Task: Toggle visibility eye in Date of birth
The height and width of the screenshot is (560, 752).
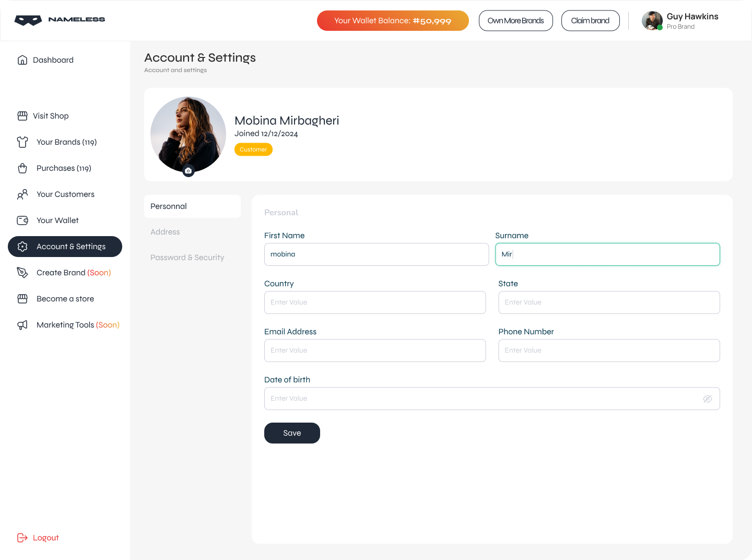Action: [708, 399]
